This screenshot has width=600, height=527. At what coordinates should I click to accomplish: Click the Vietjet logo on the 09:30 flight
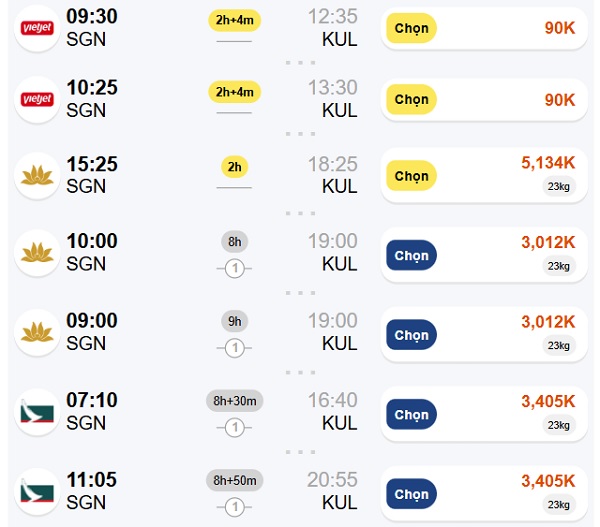click(37, 28)
